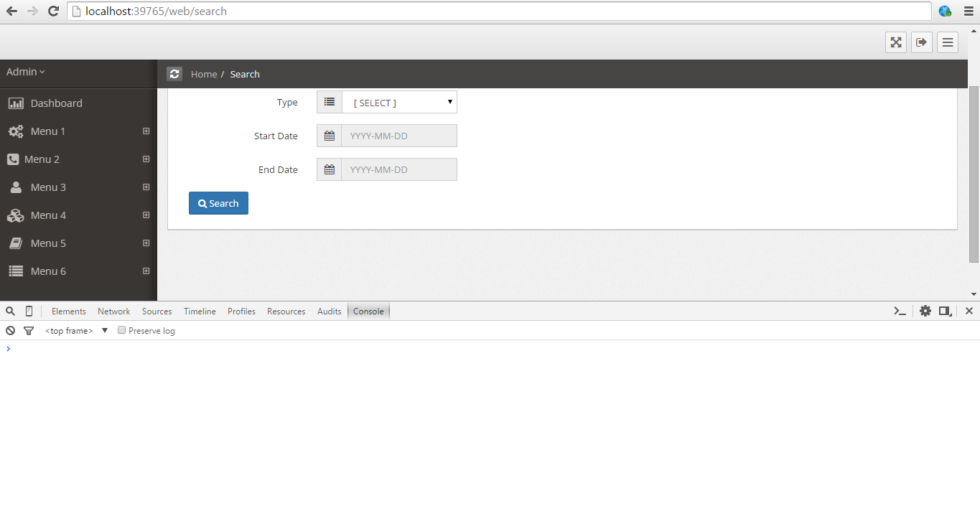Screen dimensions: 980x506
Task: Toggle the console filter funnel icon
Action: [29, 330]
